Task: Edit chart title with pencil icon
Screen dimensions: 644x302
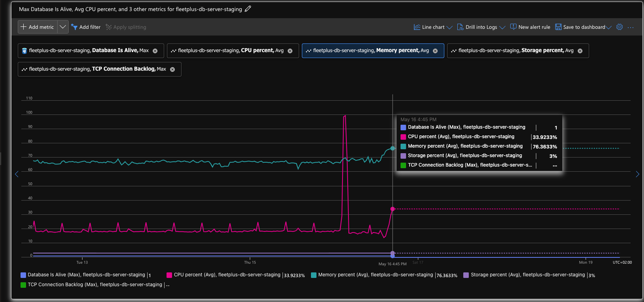Action: coord(248,9)
